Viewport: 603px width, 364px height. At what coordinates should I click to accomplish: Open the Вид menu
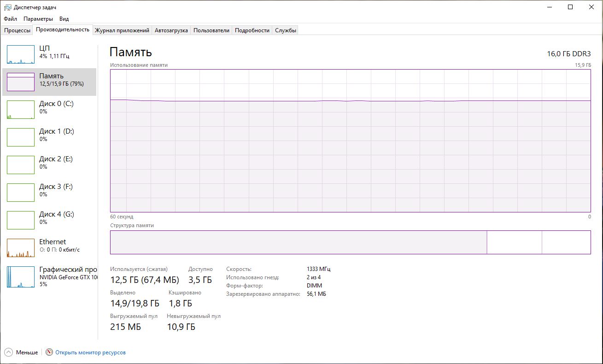click(x=64, y=19)
